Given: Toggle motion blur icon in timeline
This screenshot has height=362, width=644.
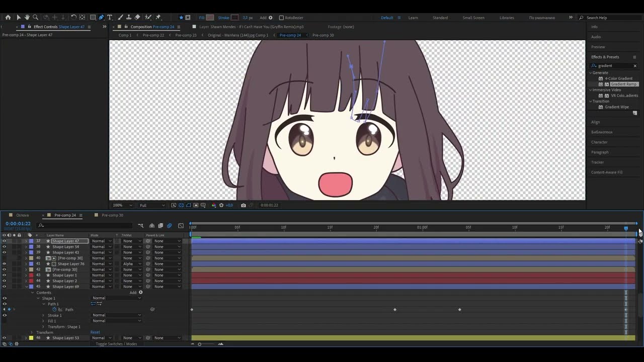Looking at the screenshot, I should [x=169, y=226].
